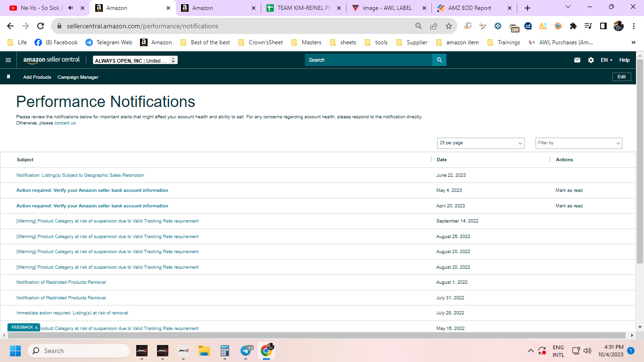Image resolution: width=644 pixels, height=362 pixels.
Task: Open the September 14, 2022 tracking rate warning
Action: (x=107, y=221)
